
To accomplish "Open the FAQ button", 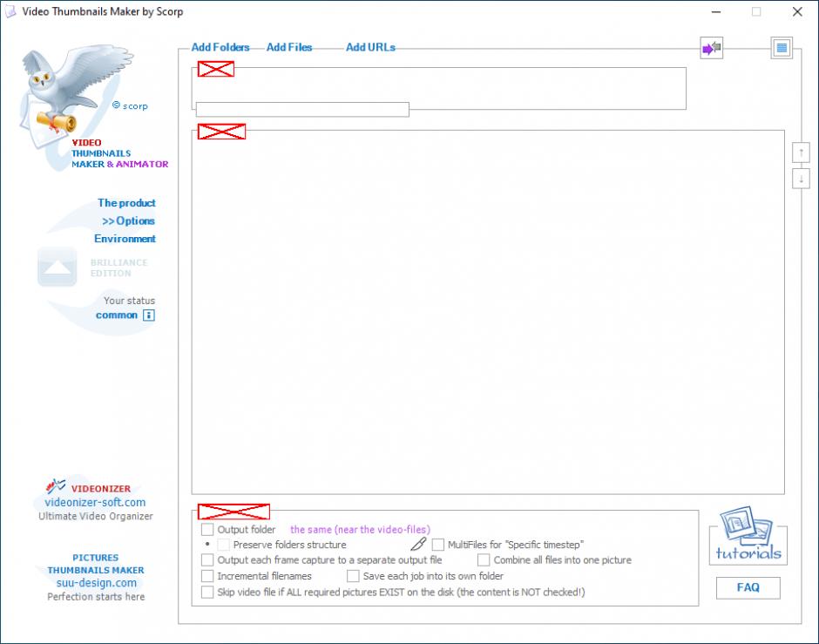I will 748,587.
